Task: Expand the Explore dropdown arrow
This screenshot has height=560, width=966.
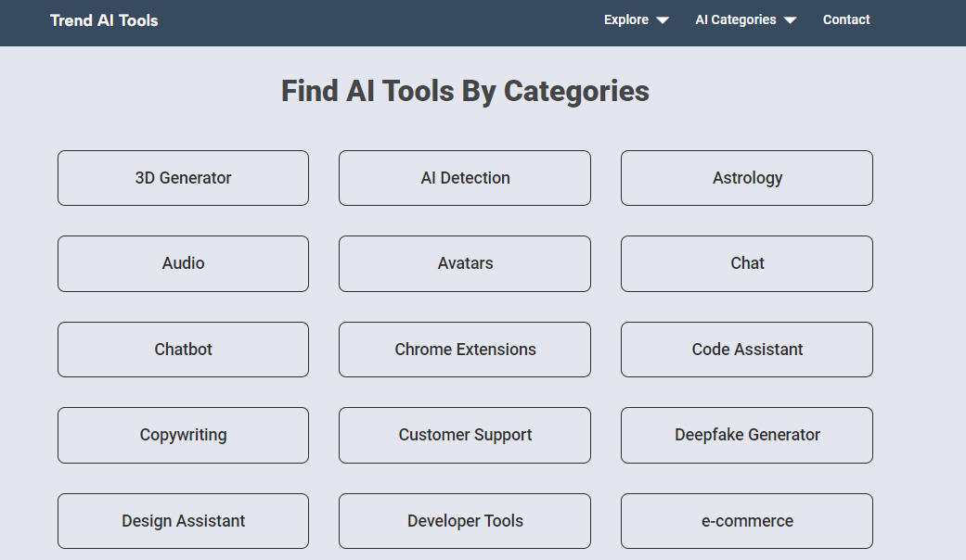Action: point(663,20)
